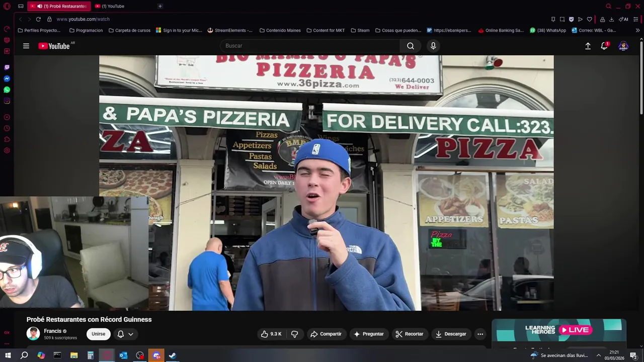
Task: Open the YouTube account avatar menu
Action: point(623,46)
